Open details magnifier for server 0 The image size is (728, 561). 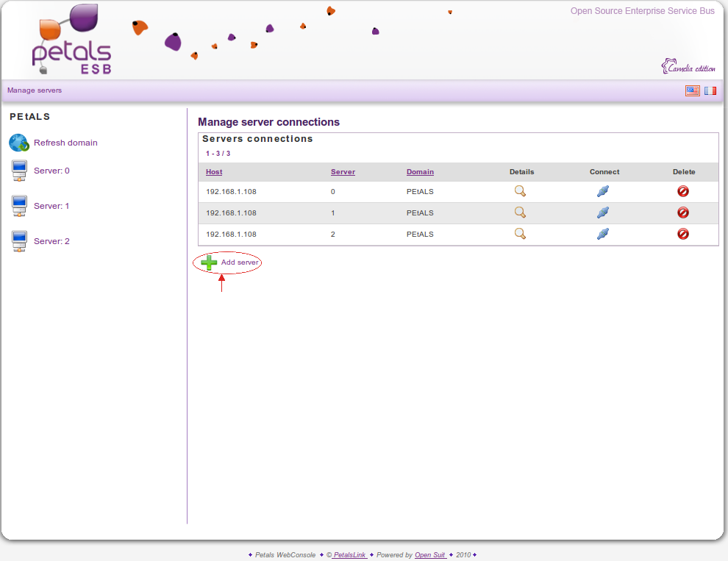pyautogui.click(x=520, y=191)
